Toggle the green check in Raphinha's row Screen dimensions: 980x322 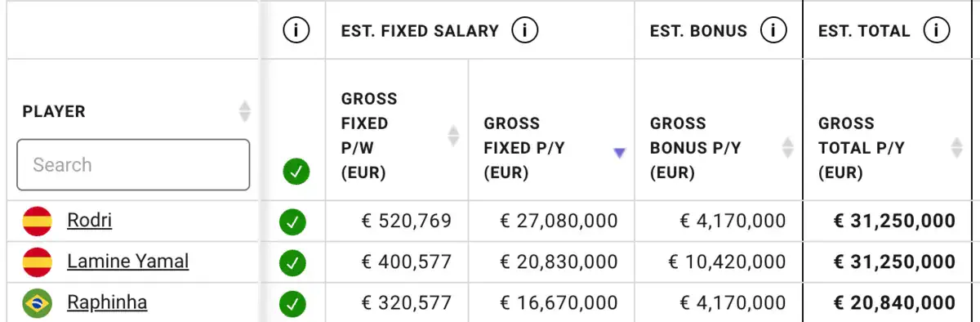pos(292,305)
